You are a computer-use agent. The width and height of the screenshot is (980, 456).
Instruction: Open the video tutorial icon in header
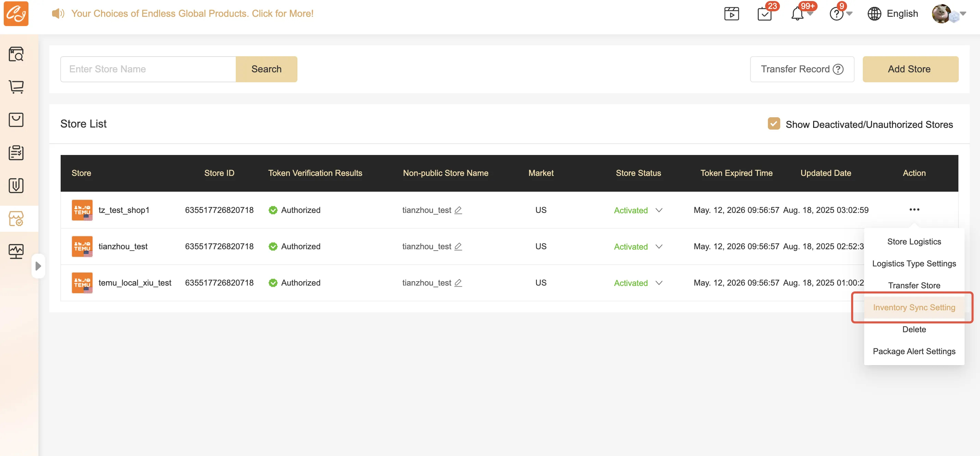731,14
